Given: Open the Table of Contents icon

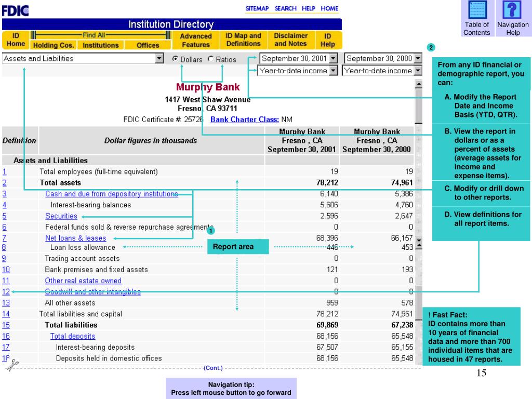Looking at the screenshot, I should click(477, 10).
